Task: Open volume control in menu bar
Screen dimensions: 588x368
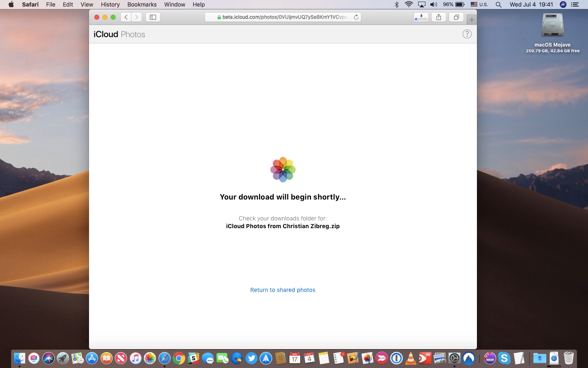Action: tap(434, 4)
